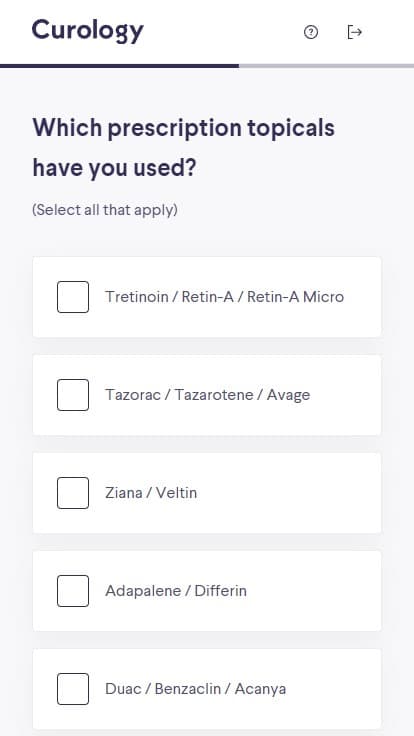
Task: Tick the Tazorac / Tazarotene / Avage checkbox
Action: pos(73,395)
